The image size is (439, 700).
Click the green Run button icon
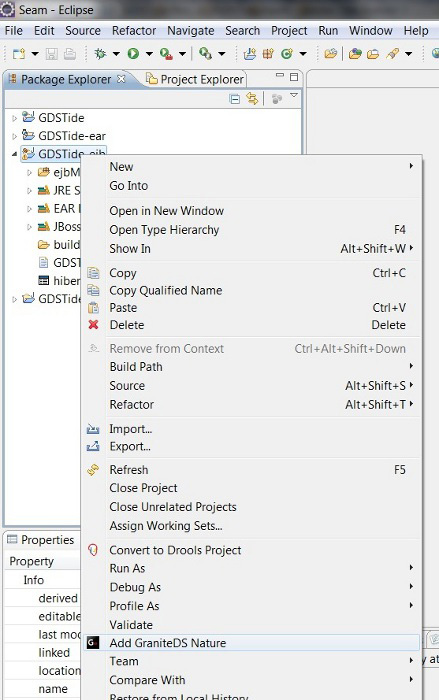133,54
